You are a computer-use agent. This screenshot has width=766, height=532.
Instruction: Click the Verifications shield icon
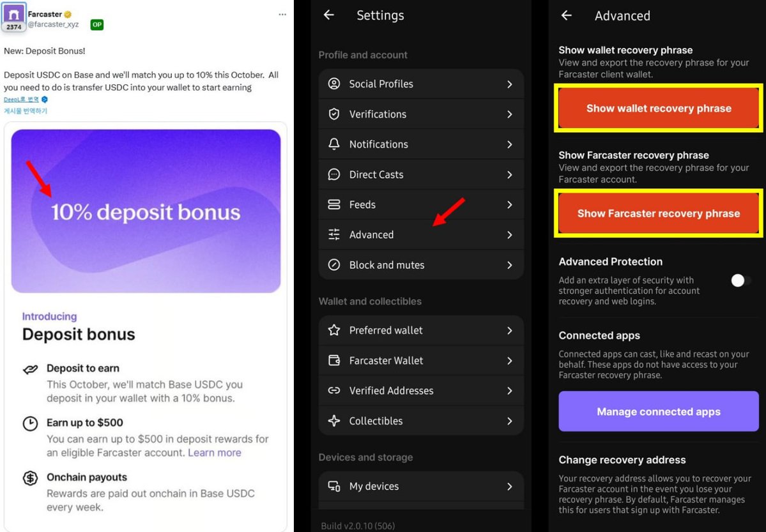[334, 114]
